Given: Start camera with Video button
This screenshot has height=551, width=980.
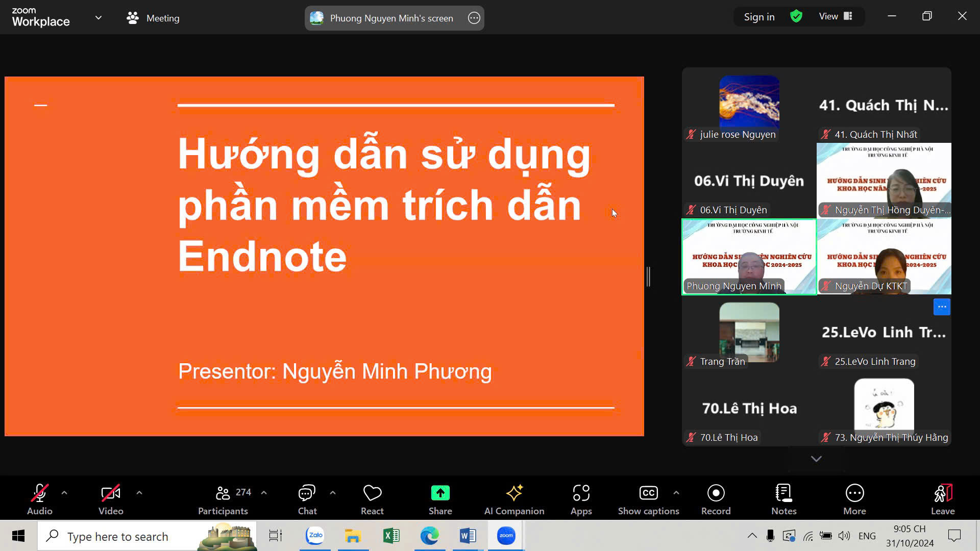Looking at the screenshot, I should coord(111,499).
